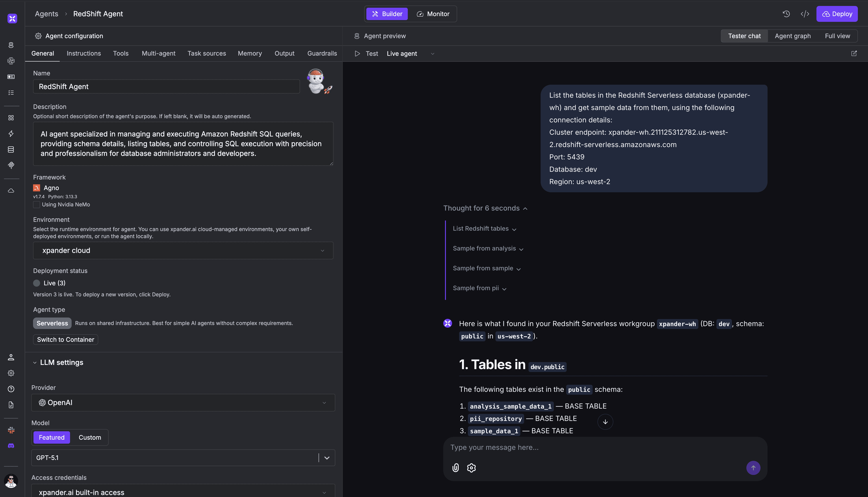This screenshot has width=868, height=497.
Task: Select the Custom model toggle
Action: point(90,437)
